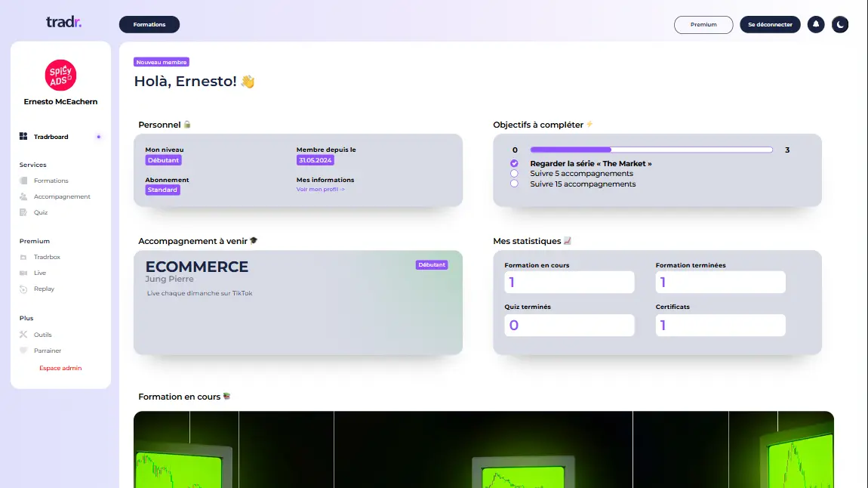Viewport: 868px width, 488px height.
Task: Toggle dark mode with moon icon
Action: pyautogui.click(x=840, y=25)
